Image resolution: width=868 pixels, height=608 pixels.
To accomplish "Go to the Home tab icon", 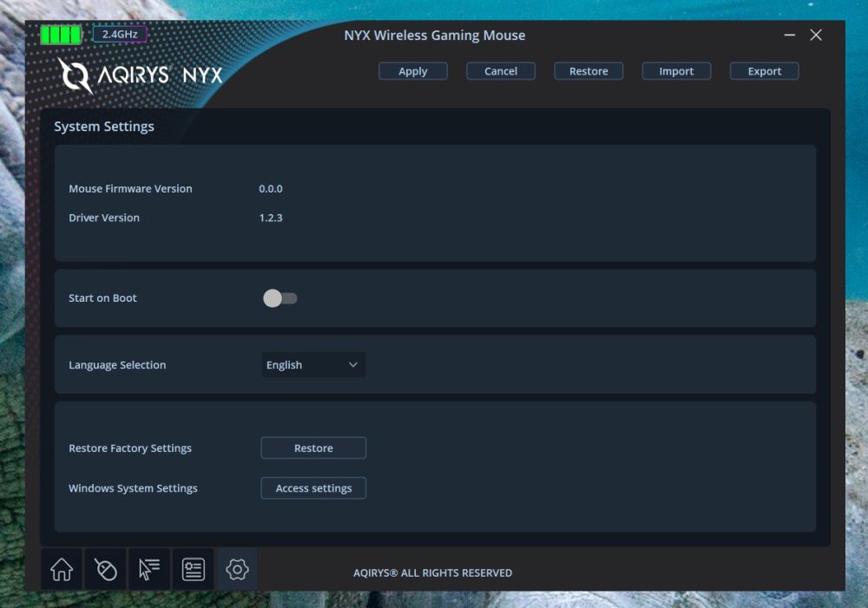I will pos(62,570).
